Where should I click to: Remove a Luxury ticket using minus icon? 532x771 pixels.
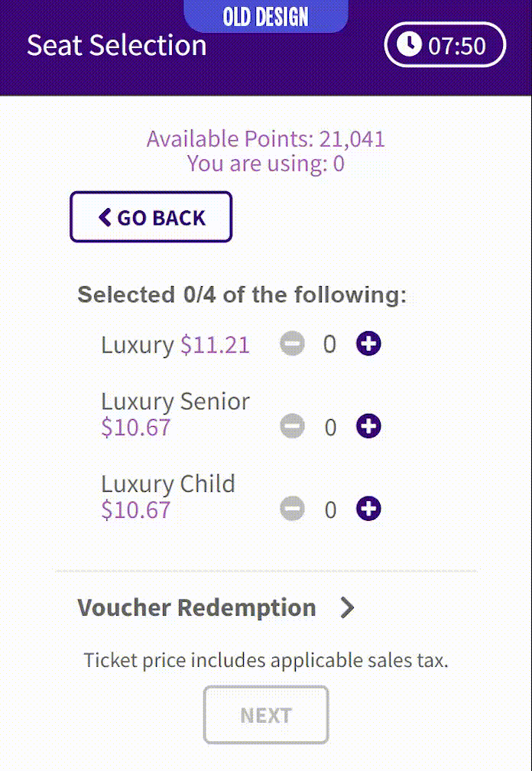[292, 344]
